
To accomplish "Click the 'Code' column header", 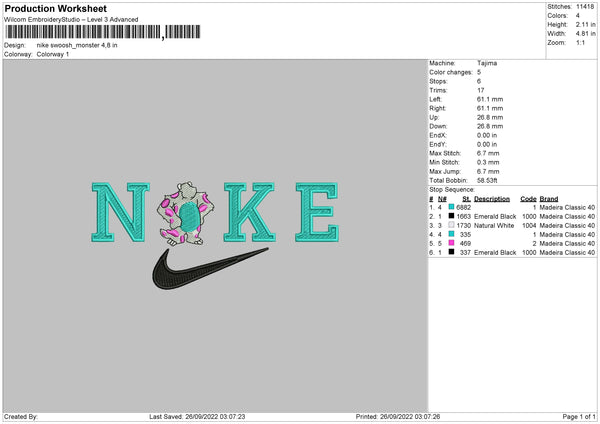I will pos(528,199).
